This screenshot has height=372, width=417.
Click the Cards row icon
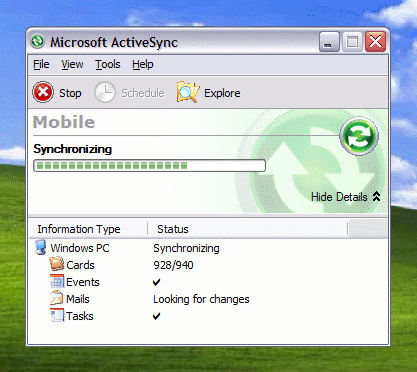56,264
